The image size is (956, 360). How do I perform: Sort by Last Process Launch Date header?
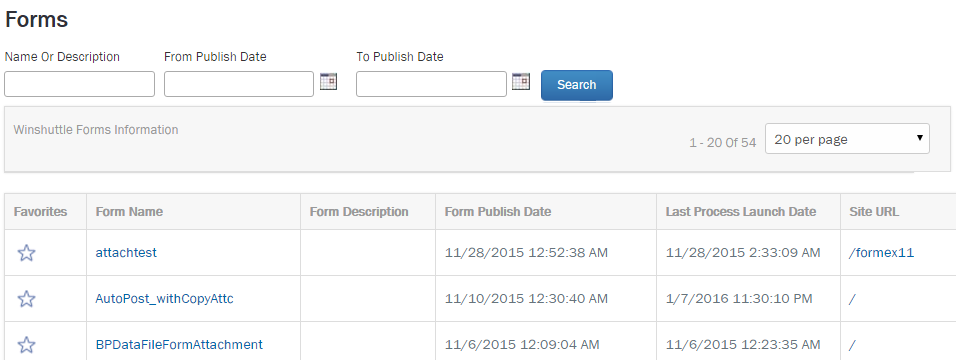tap(741, 212)
